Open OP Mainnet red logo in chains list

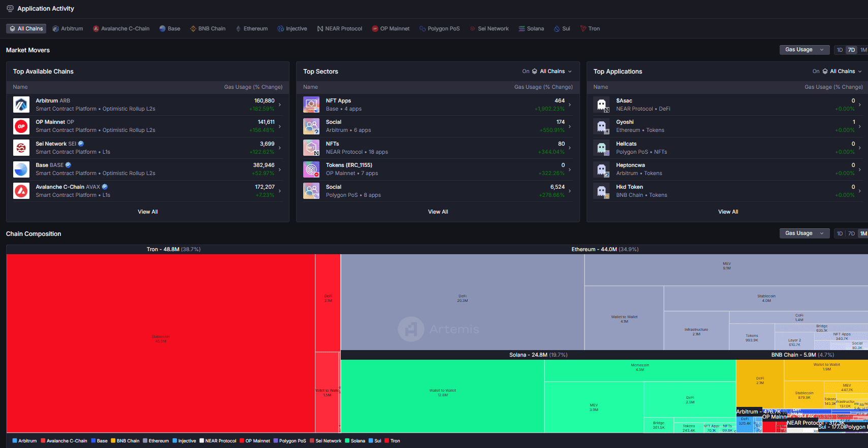coord(21,126)
